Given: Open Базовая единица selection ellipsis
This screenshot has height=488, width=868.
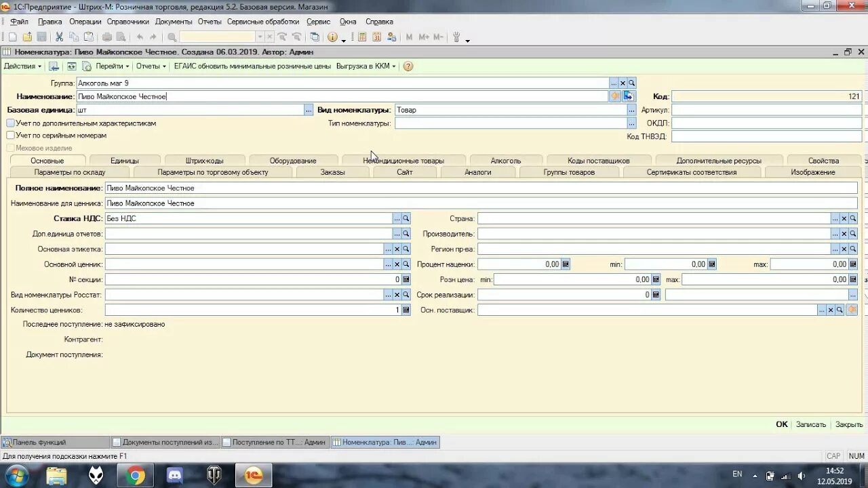Looking at the screenshot, I should 309,110.
